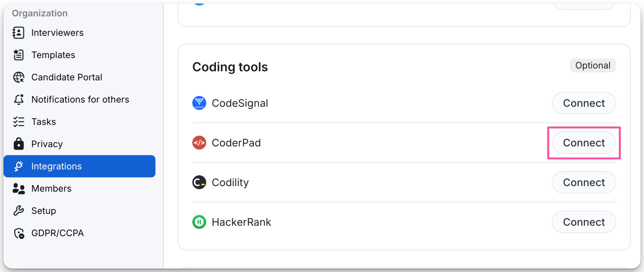Click the Notifications bell icon
This screenshot has width=644, height=272.
pos(18,99)
